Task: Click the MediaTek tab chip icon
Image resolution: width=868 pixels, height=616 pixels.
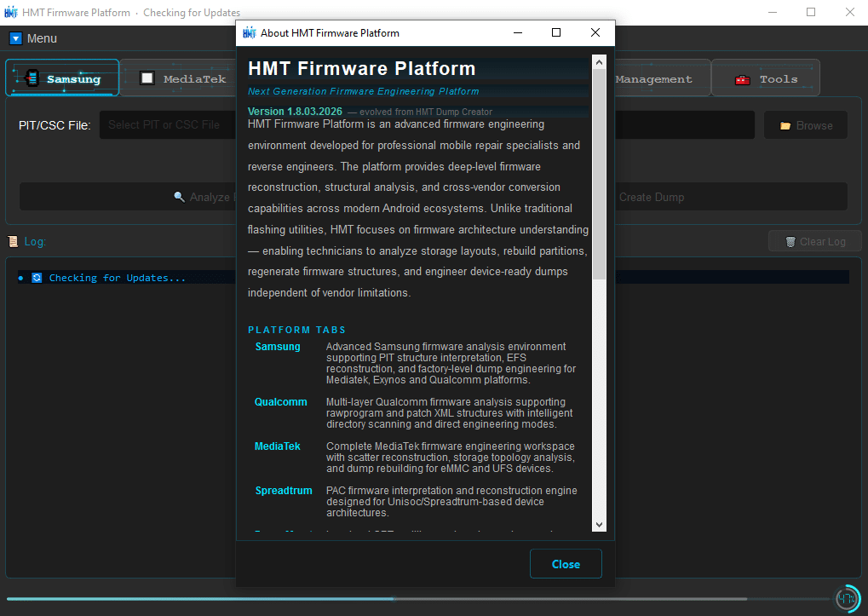Action: (x=147, y=78)
